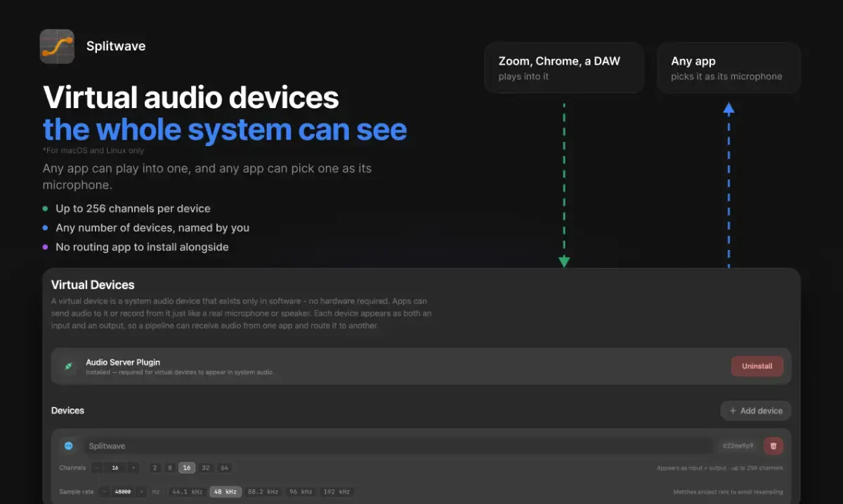Click the 'Any app' microphone card
Screen dimensions: 843x504
728,67
